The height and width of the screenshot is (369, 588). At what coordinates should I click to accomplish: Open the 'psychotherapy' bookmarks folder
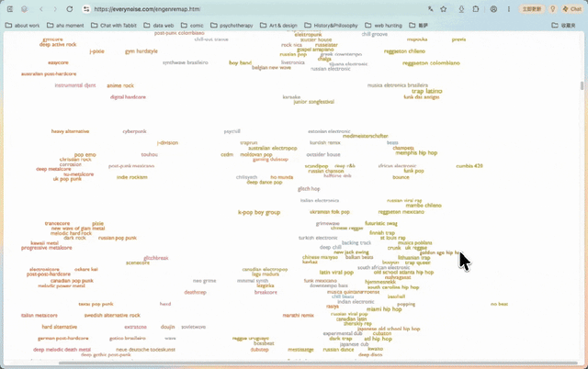[232, 26]
